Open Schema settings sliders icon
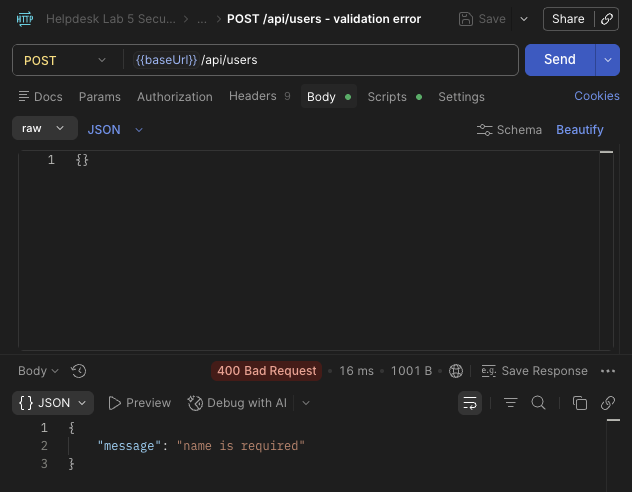The image size is (632, 492). coord(484,130)
